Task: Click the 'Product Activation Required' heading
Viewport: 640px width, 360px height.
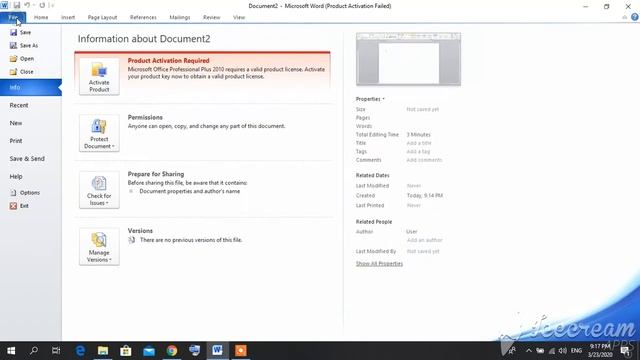Action: point(169,60)
